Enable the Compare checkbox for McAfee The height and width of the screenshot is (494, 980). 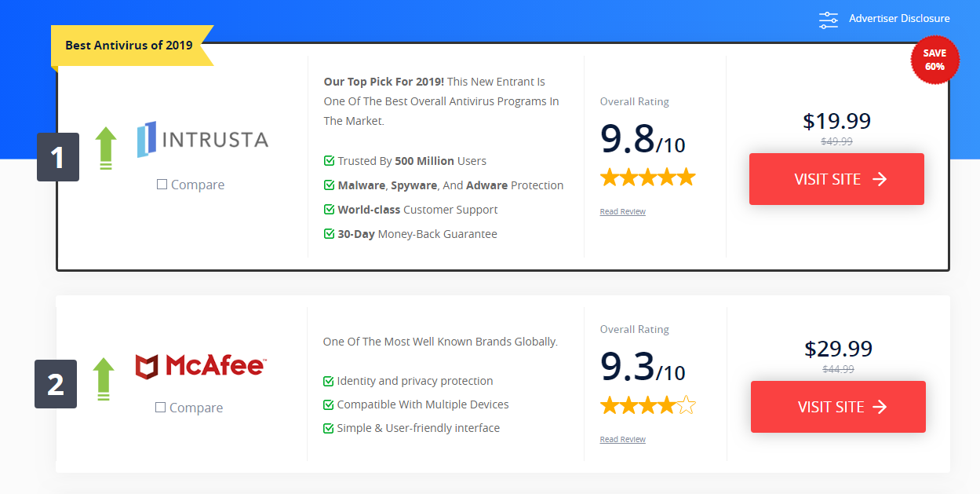[160, 408]
